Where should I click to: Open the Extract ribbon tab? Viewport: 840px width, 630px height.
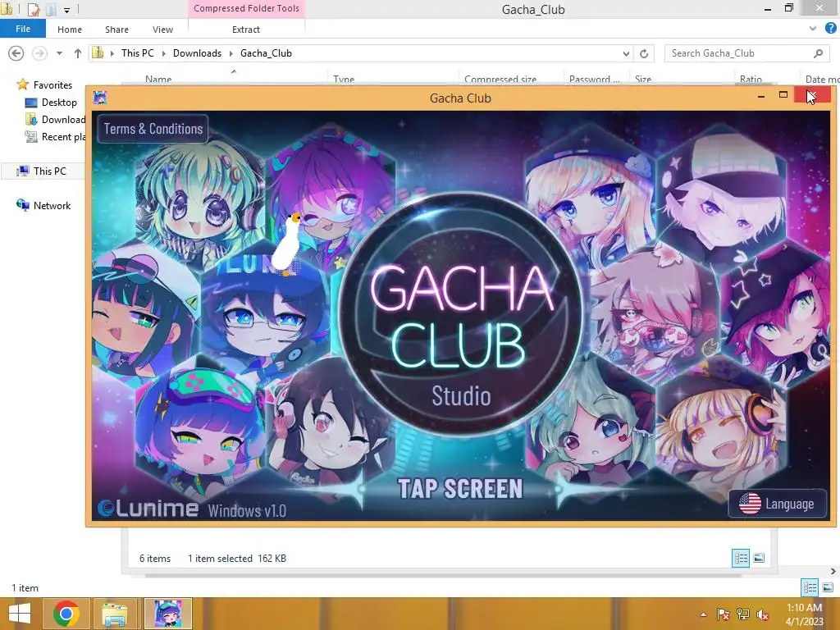tap(246, 30)
